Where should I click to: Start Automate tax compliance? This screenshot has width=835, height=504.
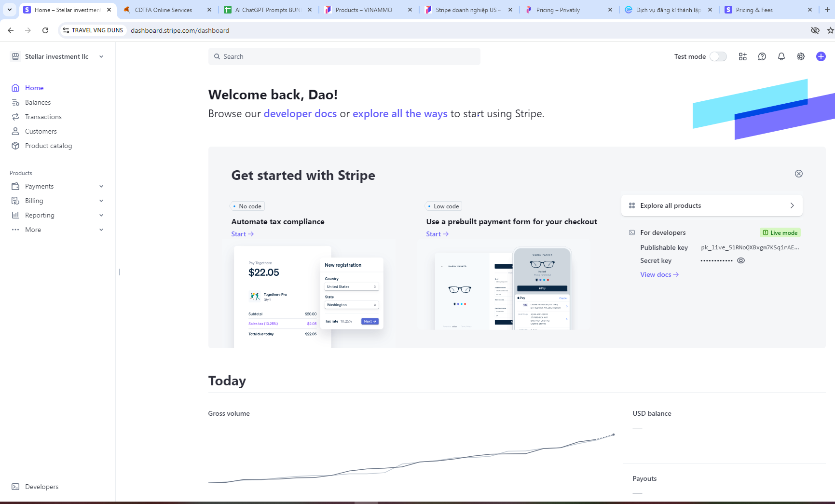[242, 234]
